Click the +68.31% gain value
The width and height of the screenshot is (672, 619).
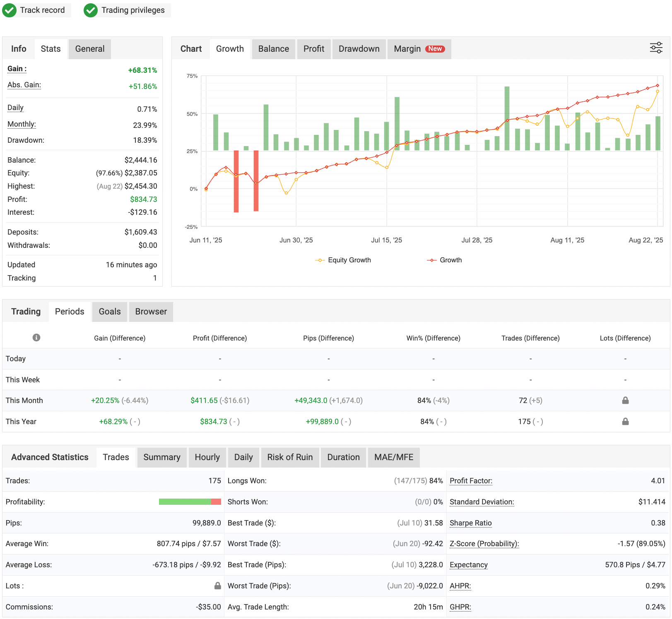click(x=142, y=70)
